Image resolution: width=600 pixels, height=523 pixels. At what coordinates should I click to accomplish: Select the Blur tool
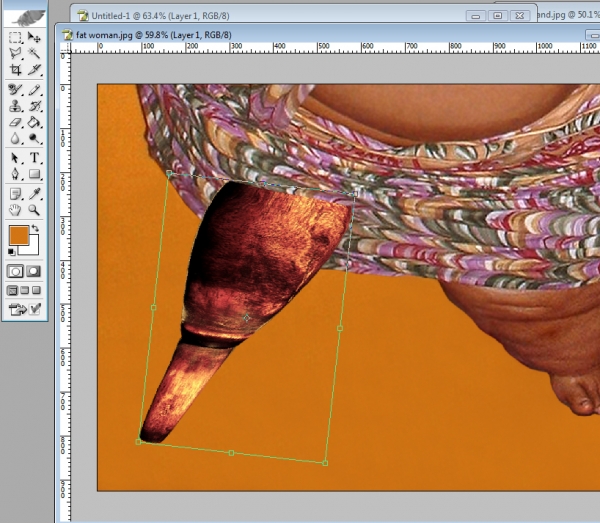pyautogui.click(x=15, y=138)
